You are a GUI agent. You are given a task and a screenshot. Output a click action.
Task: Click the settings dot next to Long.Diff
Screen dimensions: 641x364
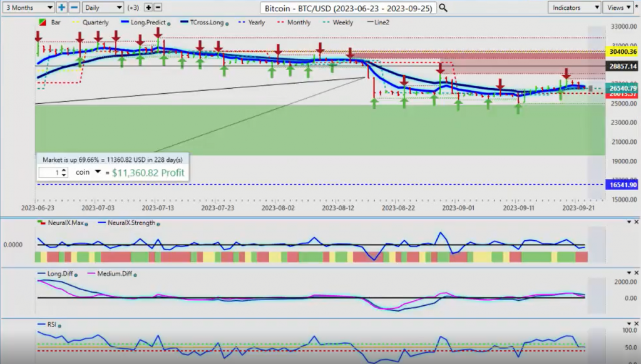[76, 275]
